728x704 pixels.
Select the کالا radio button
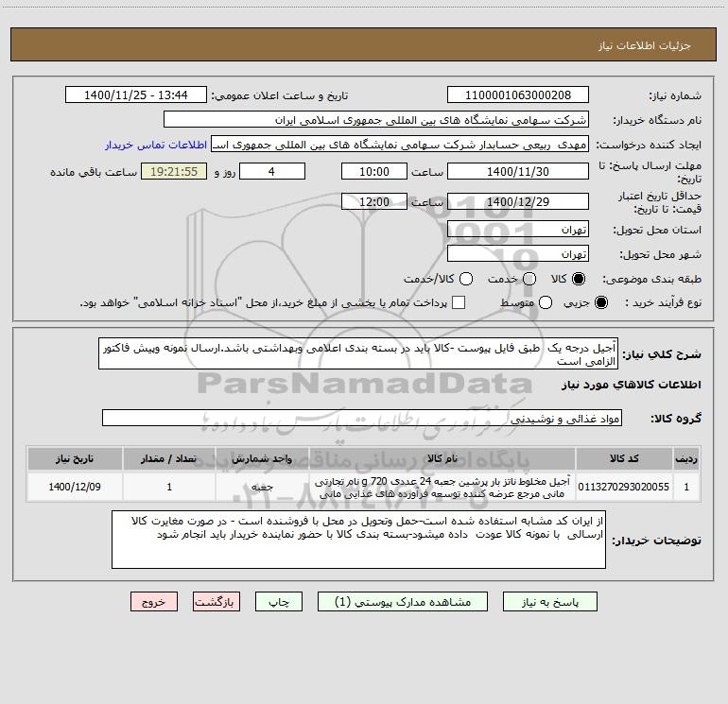point(579,279)
